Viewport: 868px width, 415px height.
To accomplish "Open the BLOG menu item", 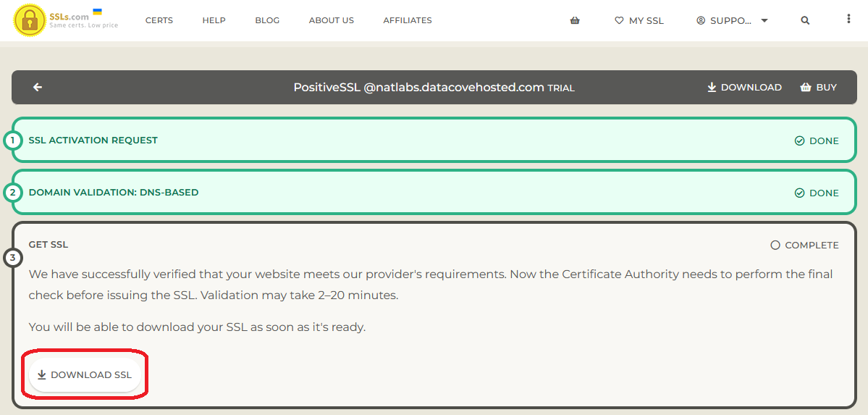I will pyautogui.click(x=267, y=20).
